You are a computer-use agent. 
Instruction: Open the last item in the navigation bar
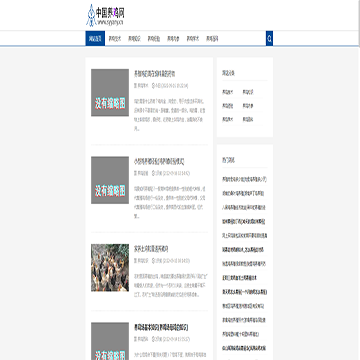212,38
